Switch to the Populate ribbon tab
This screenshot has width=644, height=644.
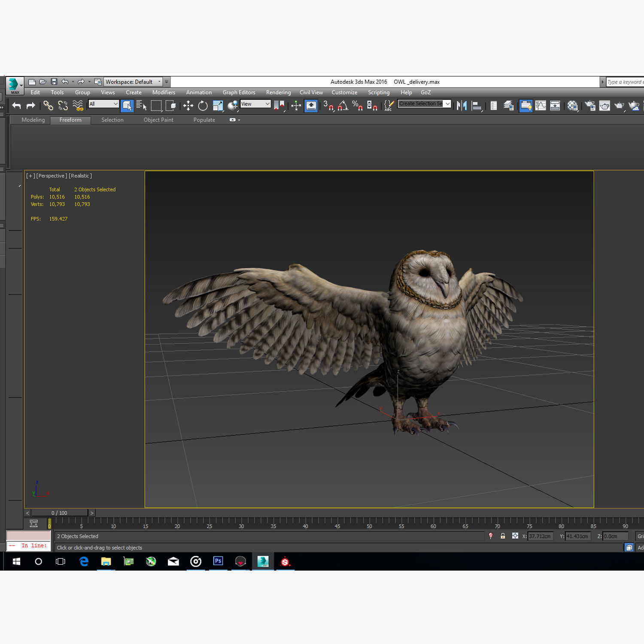(204, 120)
